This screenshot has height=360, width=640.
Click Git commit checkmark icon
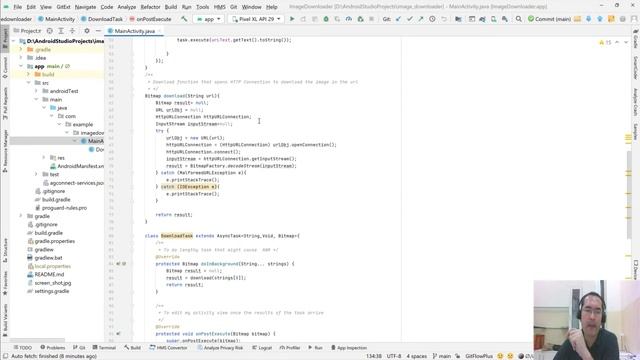pyautogui.click(x=409, y=19)
